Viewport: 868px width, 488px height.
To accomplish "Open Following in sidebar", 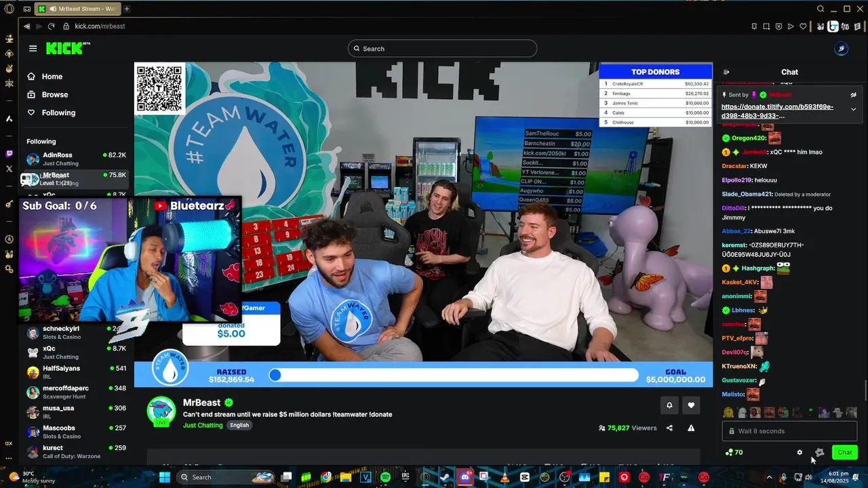I will coord(58,113).
